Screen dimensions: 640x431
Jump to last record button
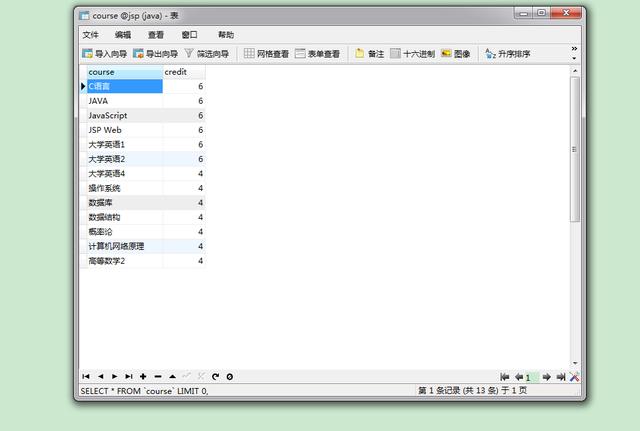129,376
